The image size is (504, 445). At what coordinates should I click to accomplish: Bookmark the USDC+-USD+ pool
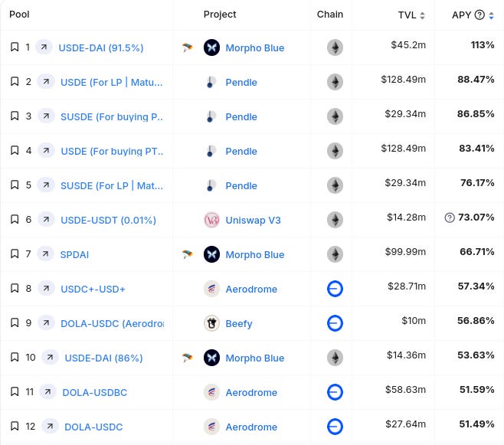pos(15,288)
